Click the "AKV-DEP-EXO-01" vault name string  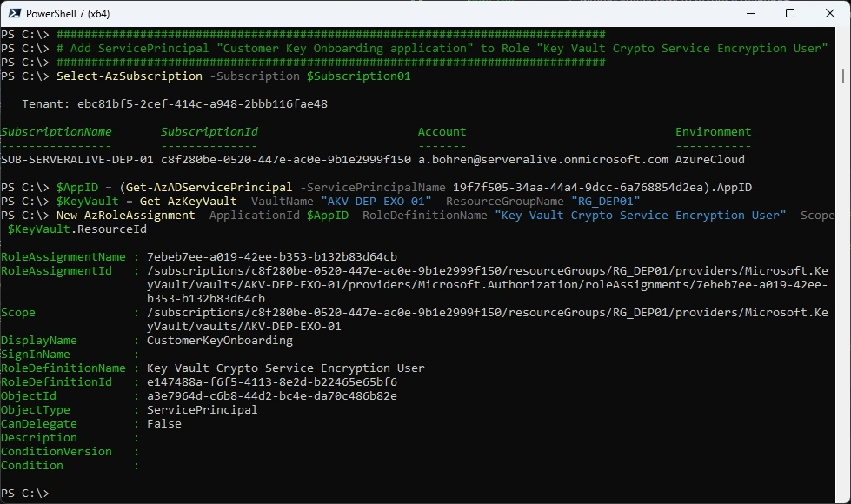(x=376, y=202)
